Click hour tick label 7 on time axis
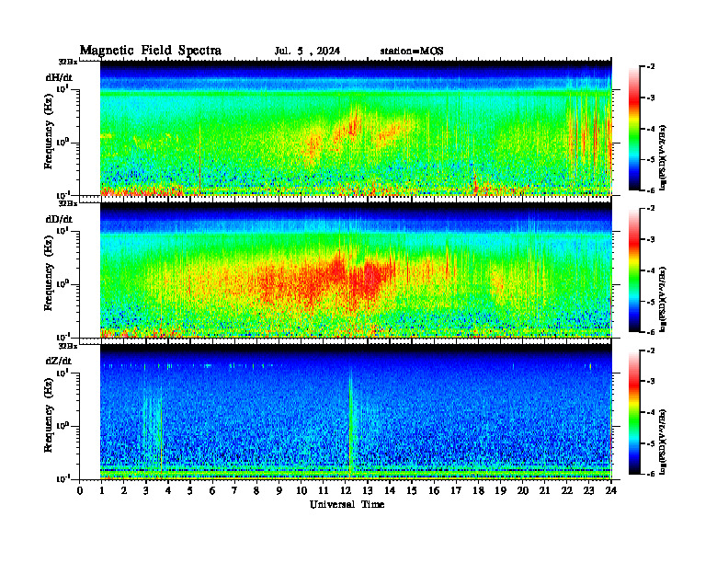 (234, 491)
